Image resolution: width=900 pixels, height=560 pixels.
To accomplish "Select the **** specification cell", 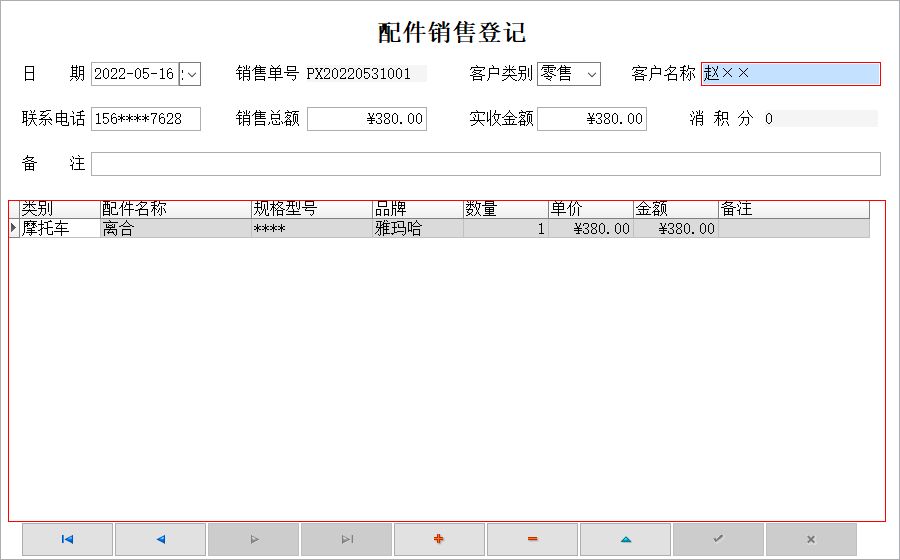I will 312,228.
